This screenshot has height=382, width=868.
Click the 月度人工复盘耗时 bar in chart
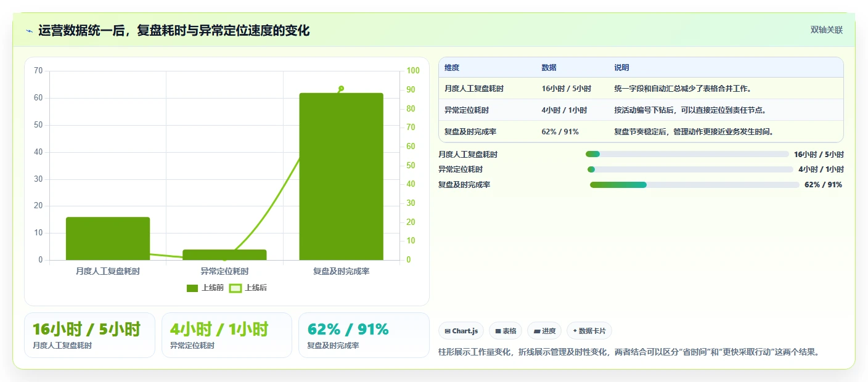(x=108, y=238)
